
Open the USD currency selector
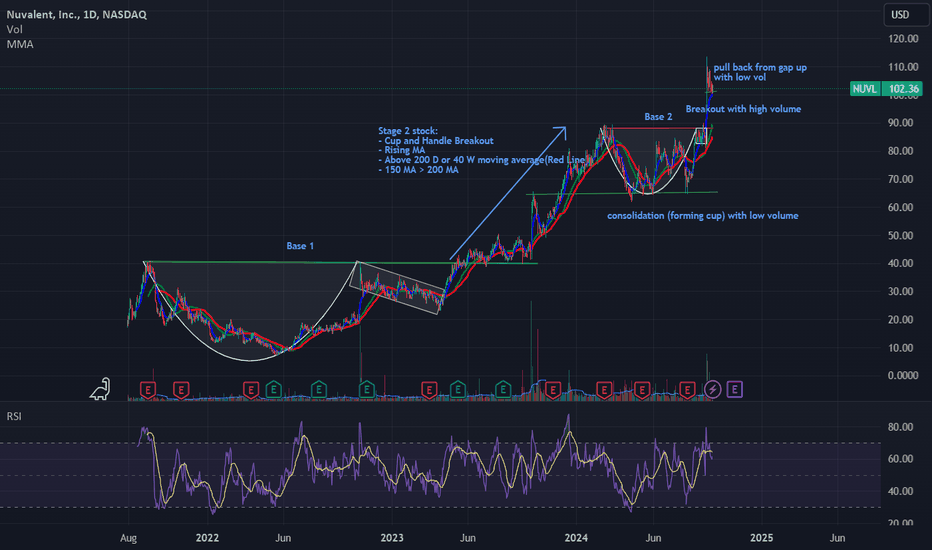point(906,14)
